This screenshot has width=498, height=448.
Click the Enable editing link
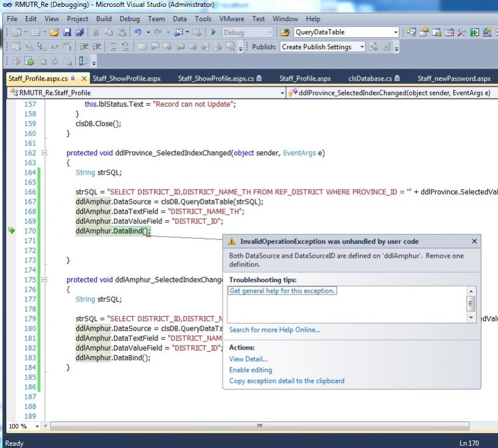[x=251, y=370]
